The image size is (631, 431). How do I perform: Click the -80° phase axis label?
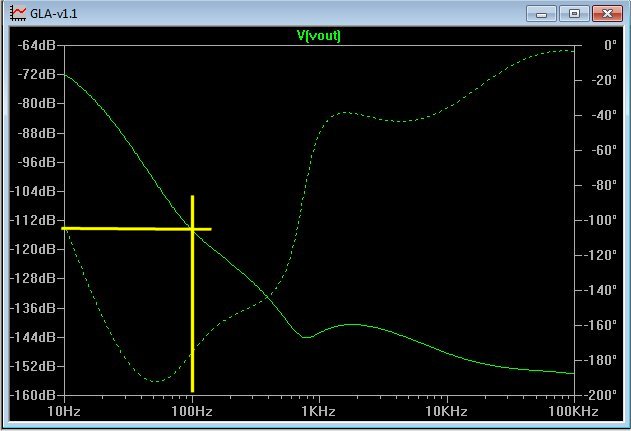(x=604, y=186)
